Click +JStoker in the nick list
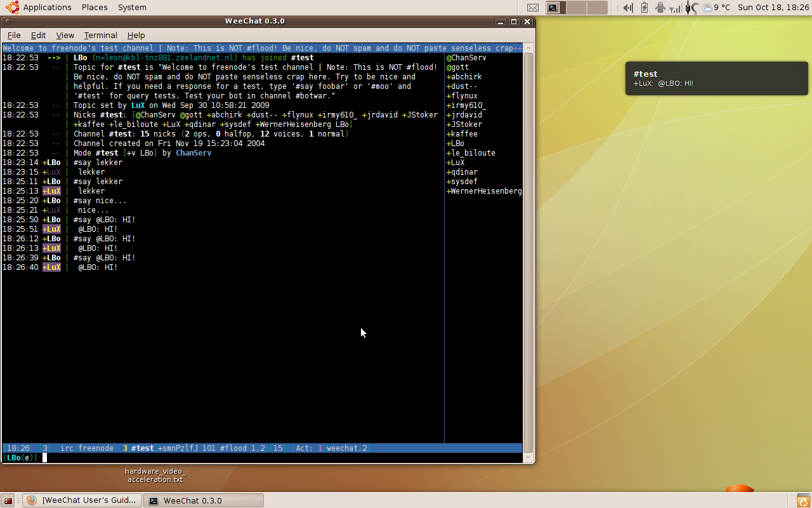 click(464, 124)
